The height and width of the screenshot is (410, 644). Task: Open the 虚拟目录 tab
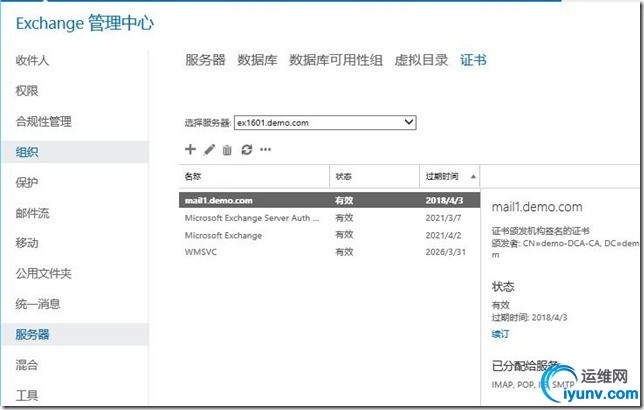[421, 60]
